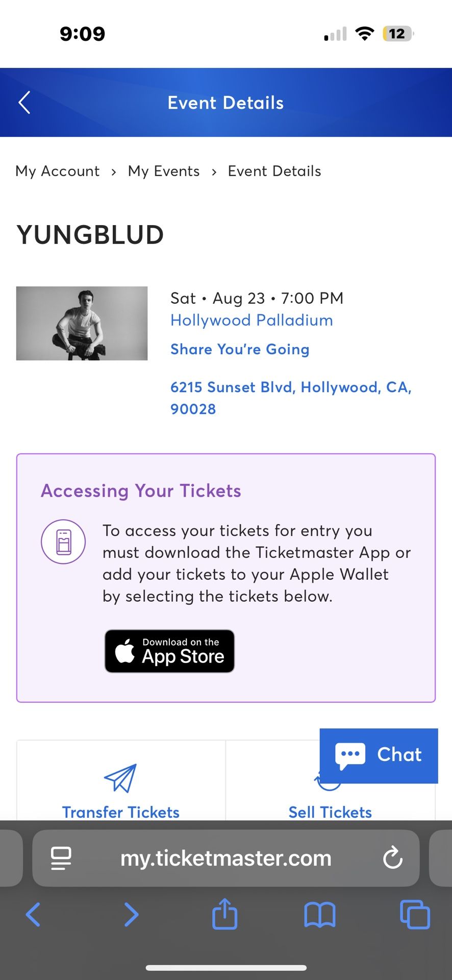Viewport: 452px width, 980px height.
Task: Tap the Safari share icon
Action: [225, 914]
